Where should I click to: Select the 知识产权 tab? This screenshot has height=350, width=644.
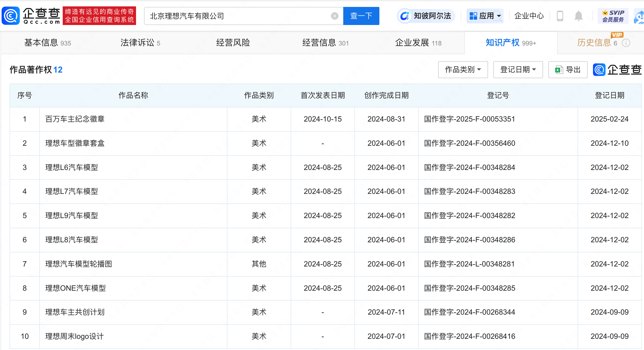tap(511, 43)
